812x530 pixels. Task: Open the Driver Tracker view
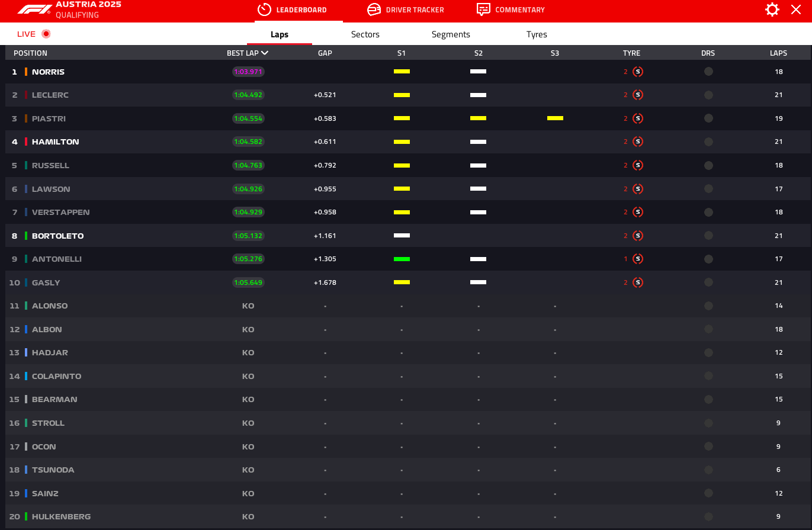406,10
